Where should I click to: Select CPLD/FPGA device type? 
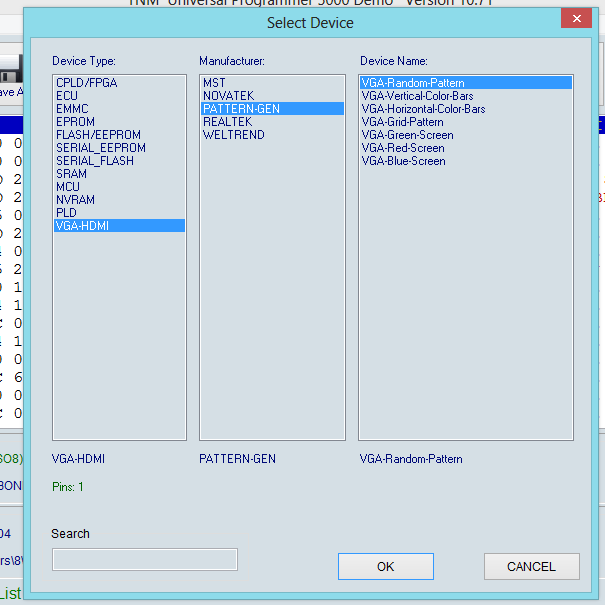(x=119, y=83)
